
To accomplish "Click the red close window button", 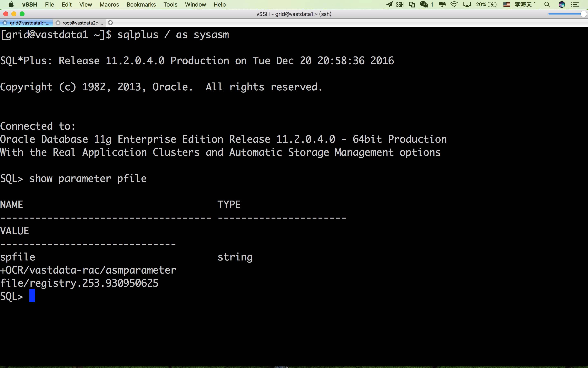I will point(6,14).
